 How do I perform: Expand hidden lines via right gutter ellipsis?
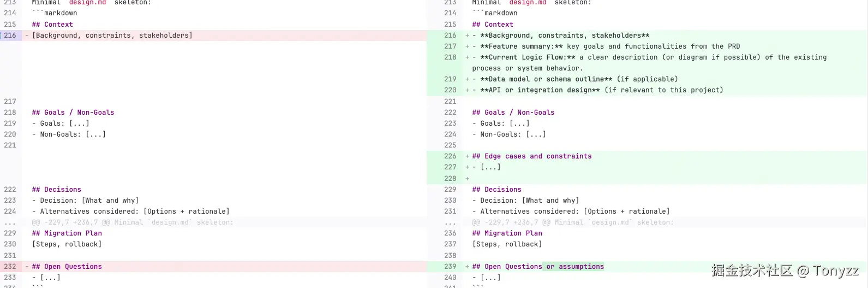point(450,222)
